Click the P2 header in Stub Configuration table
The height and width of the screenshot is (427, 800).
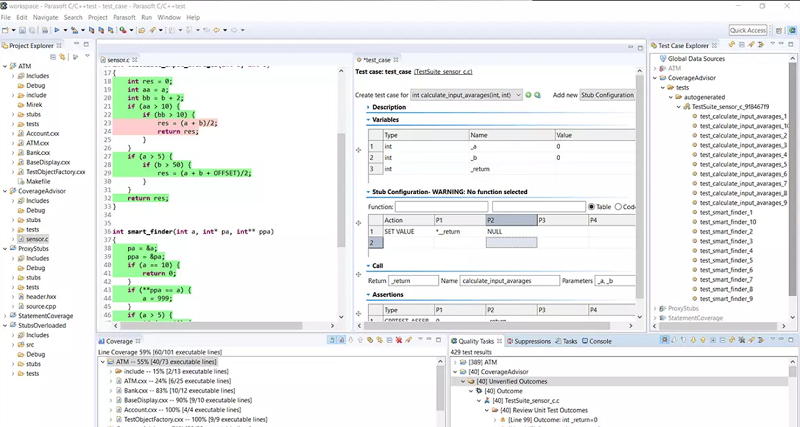coord(511,220)
